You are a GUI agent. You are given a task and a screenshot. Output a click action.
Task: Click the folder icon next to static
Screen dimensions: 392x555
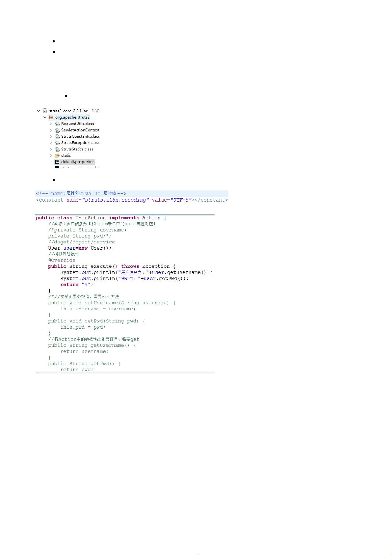(x=57, y=155)
